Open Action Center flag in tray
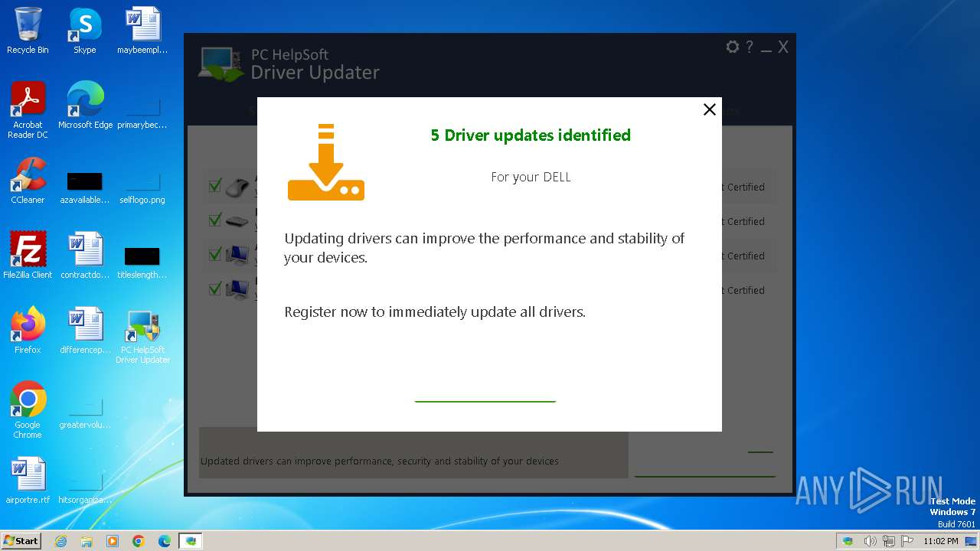Viewport: 980px width, 551px height. click(908, 541)
